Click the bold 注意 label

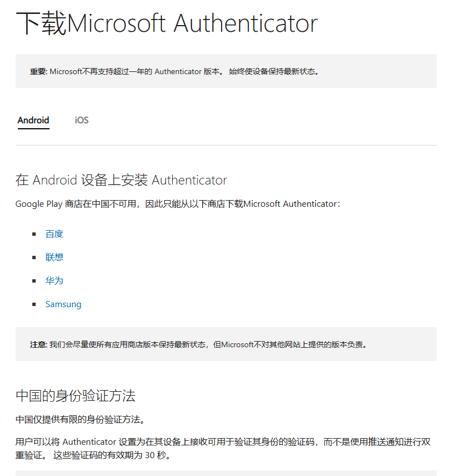tap(38, 344)
